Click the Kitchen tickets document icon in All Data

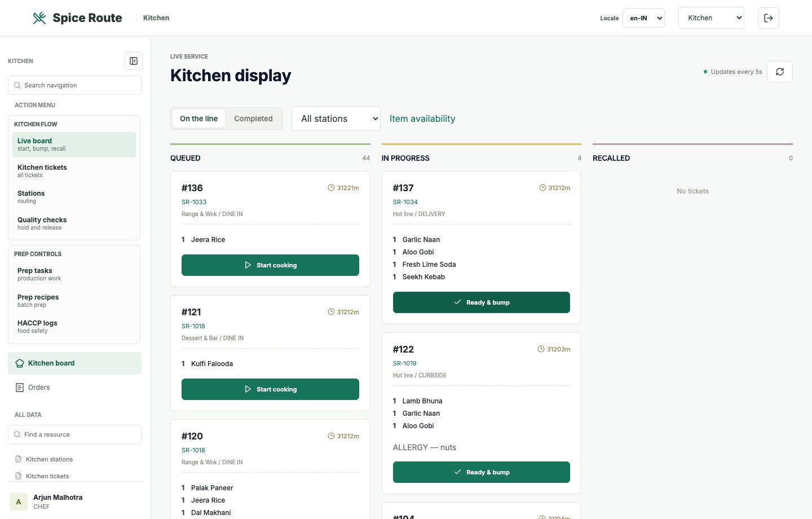[19, 476]
